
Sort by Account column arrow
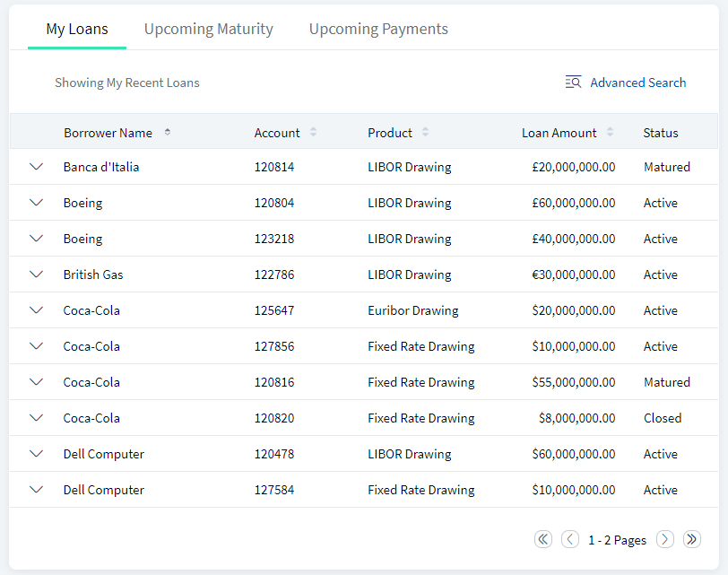(x=314, y=133)
